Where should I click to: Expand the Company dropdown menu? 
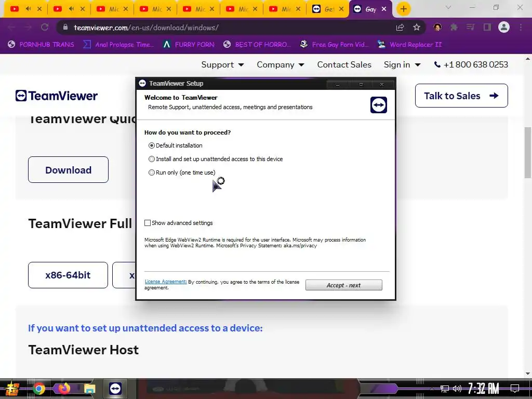[x=280, y=64]
